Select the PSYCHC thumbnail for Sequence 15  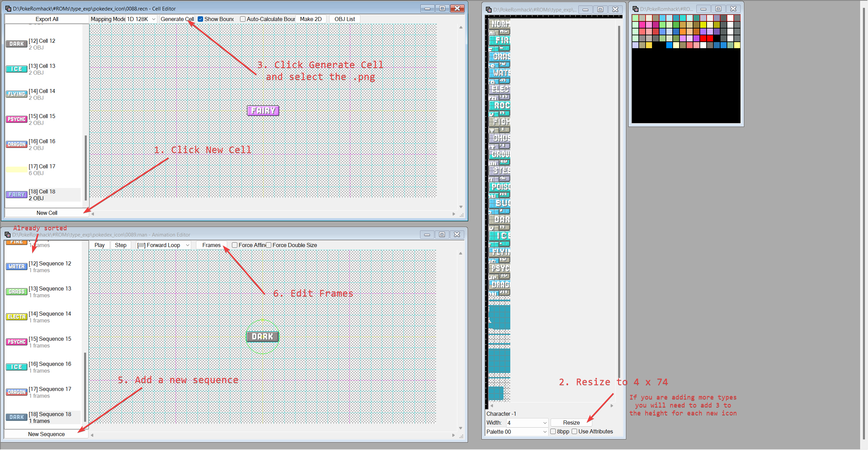pyautogui.click(x=17, y=342)
